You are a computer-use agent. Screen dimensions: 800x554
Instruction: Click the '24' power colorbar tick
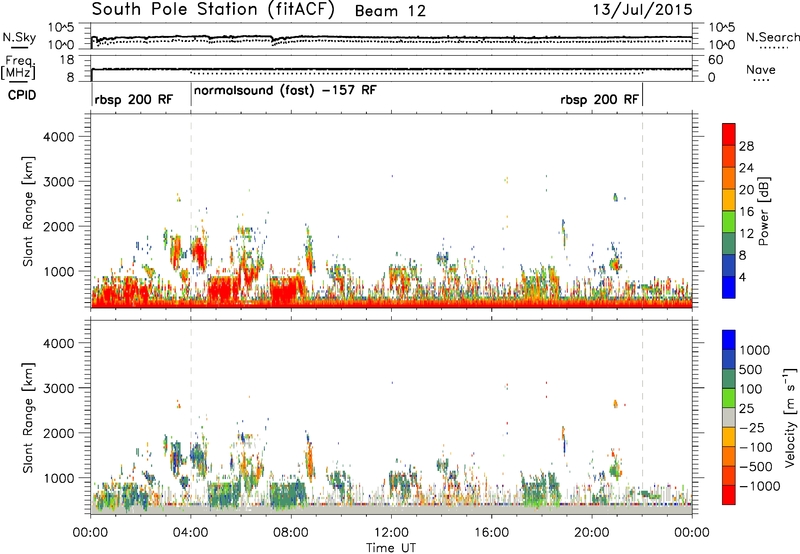tap(746, 168)
